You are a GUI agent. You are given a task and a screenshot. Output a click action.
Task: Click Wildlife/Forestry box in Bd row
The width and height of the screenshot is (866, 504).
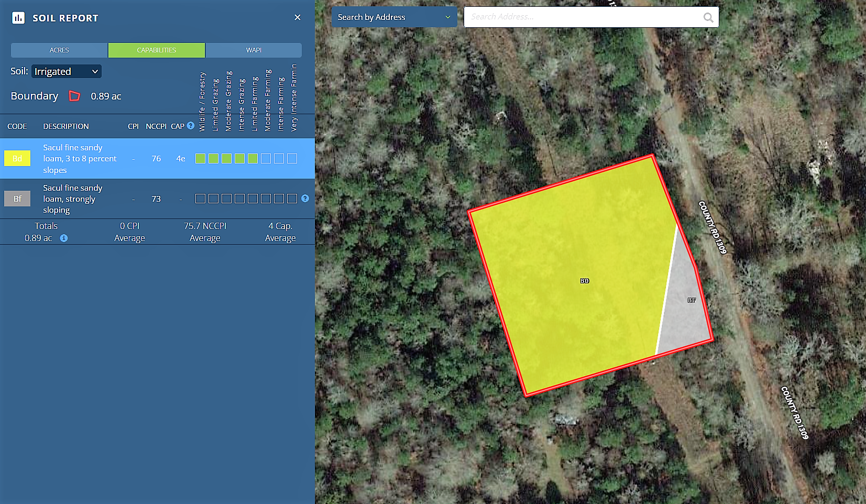(200, 158)
